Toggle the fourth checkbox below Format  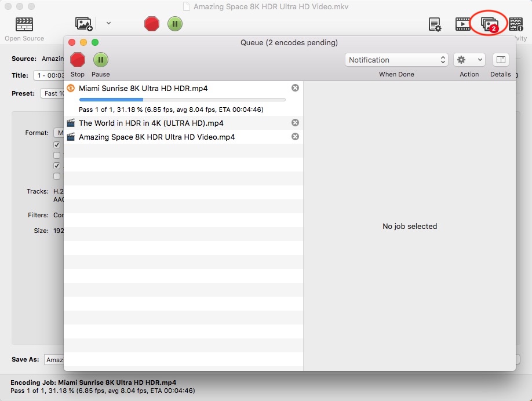click(57, 176)
